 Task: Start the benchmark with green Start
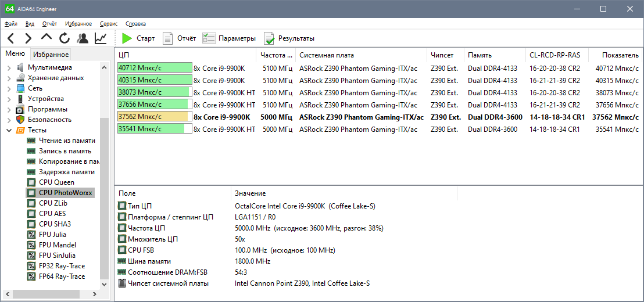138,38
